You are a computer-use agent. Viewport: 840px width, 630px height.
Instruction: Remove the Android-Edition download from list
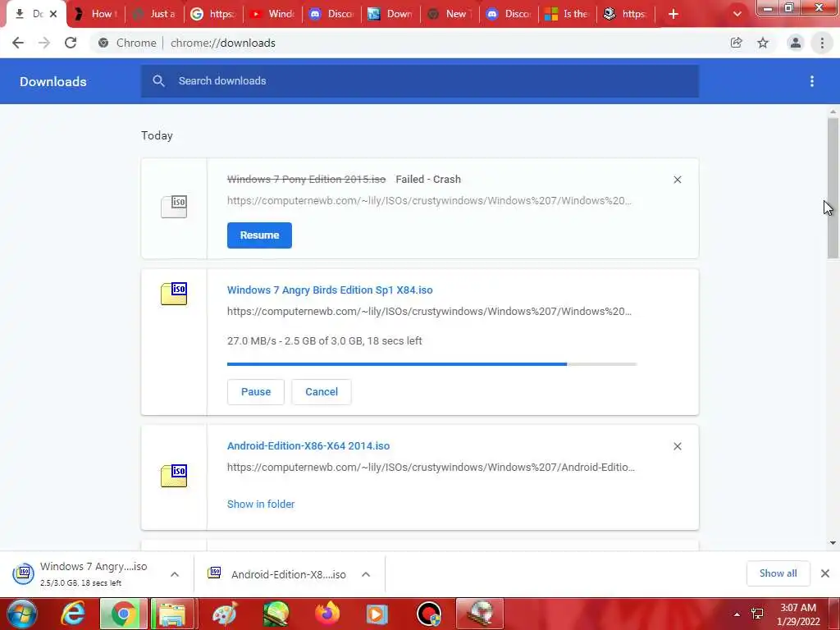678,446
